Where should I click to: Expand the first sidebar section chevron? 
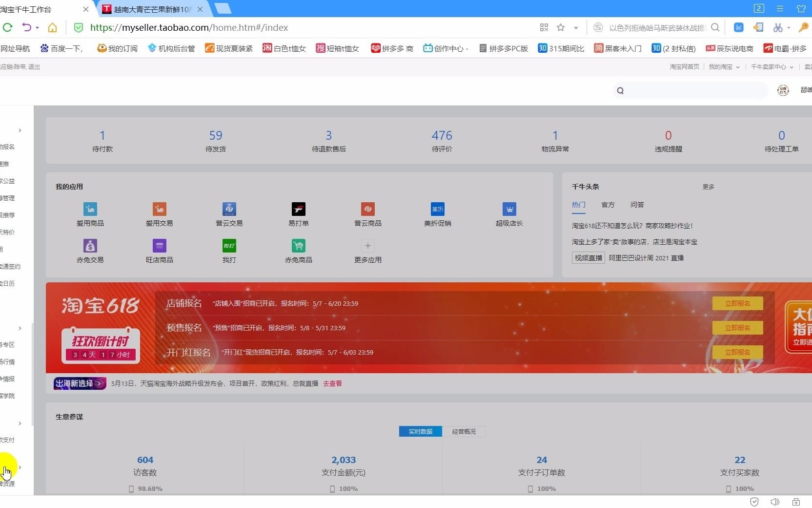tap(20, 130)
